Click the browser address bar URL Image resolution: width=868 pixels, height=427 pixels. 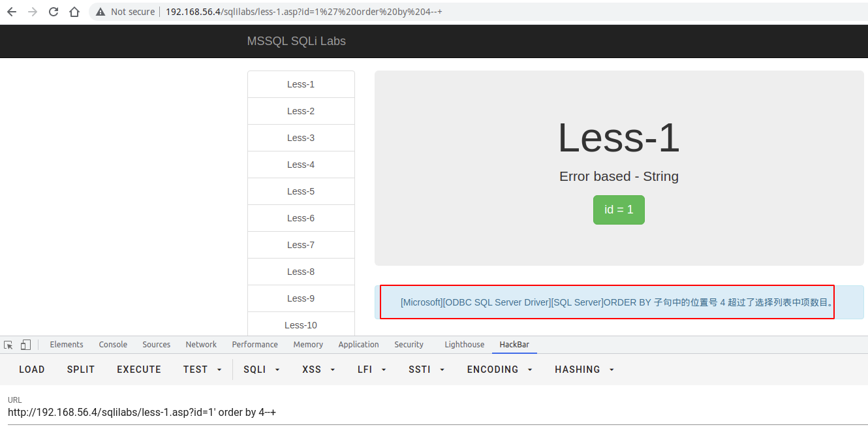[304, 12]
